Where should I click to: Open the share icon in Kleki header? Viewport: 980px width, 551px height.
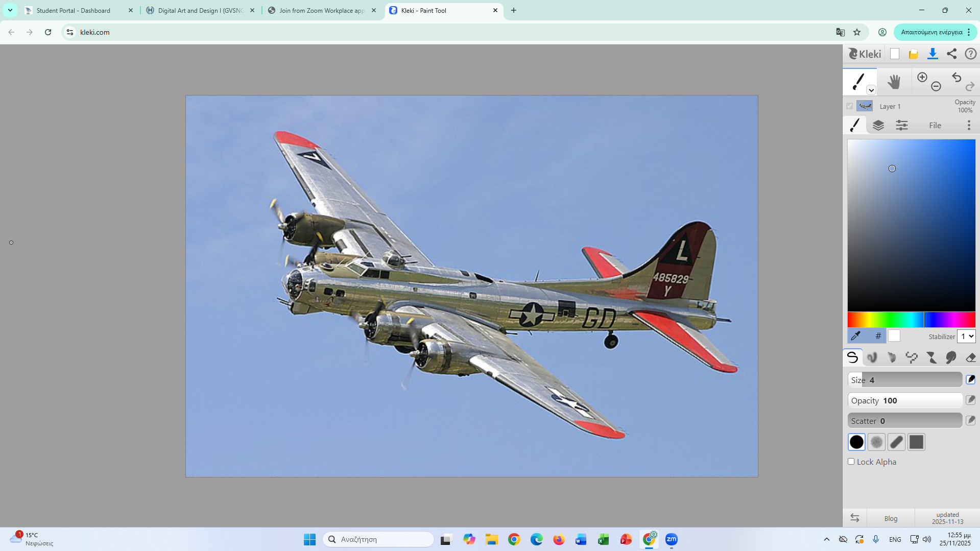[951, 54]
